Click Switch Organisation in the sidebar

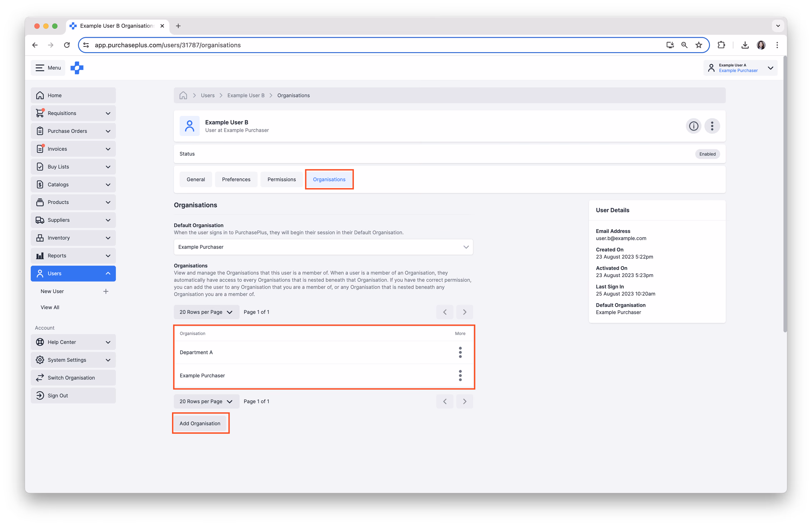(x=73, y=378)
